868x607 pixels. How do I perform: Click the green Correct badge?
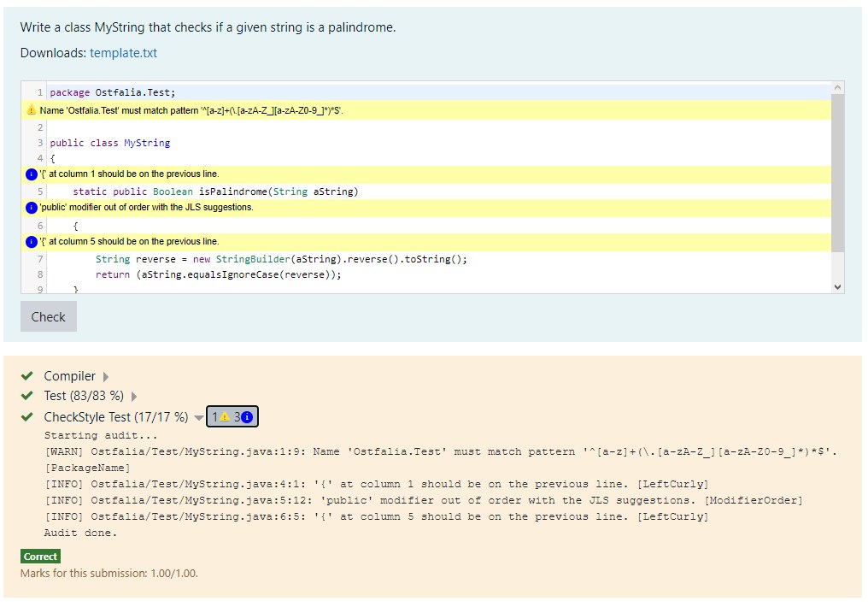click(40, 556)
